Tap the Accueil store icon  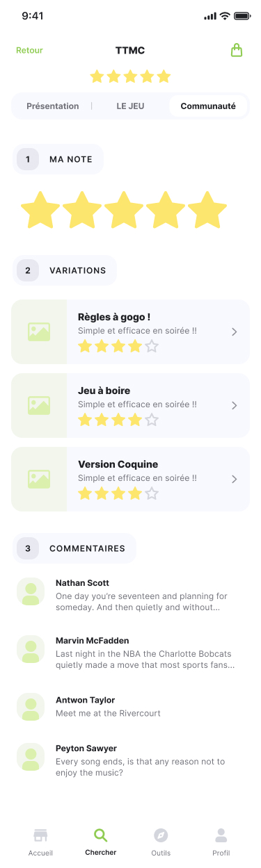pyautogui.click(x=40, y=835)
